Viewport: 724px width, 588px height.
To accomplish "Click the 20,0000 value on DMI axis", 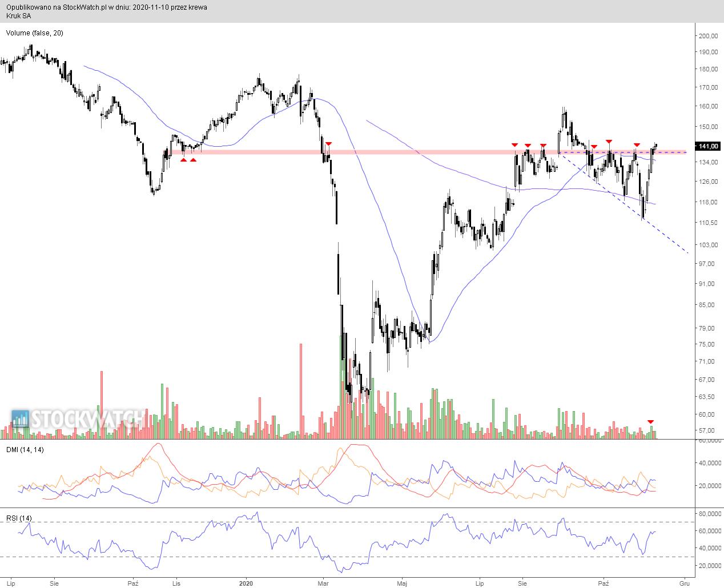I will pos(710,486).
